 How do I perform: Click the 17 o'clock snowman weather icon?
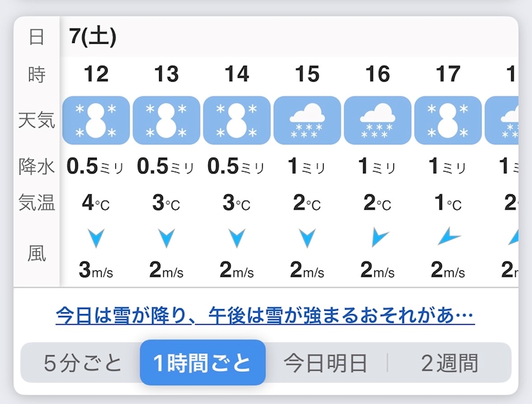pyautogui.click(x=448, y=120)
